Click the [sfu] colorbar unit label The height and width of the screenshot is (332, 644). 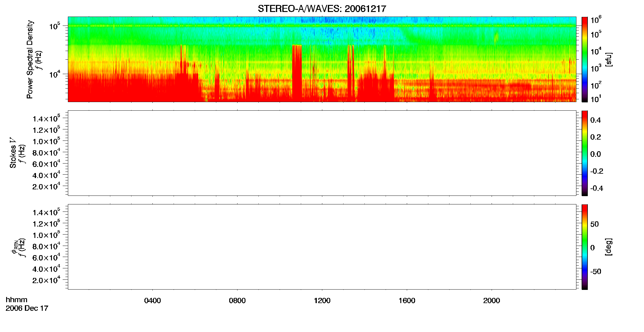click(608, 60)
